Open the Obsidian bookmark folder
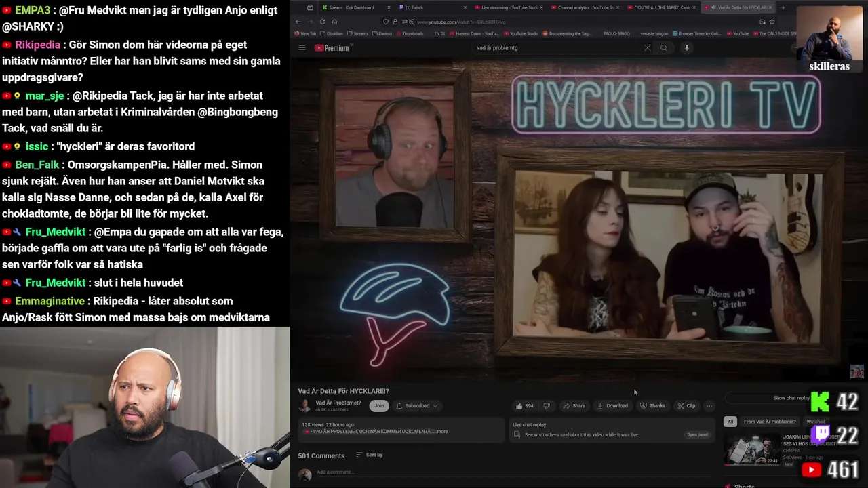This screenshot has height=488, width=868. point(332,33)
